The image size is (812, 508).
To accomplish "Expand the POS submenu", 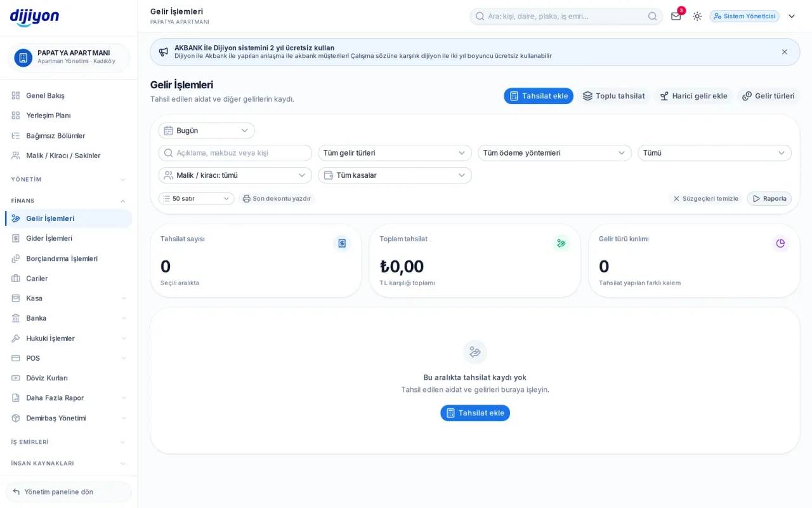I will point(69,358).
